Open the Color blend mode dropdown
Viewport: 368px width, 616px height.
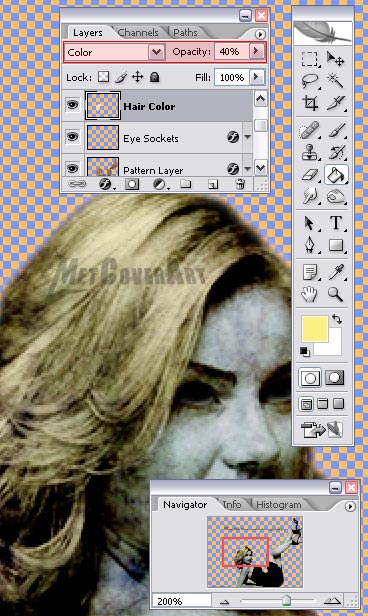point(156,52)
